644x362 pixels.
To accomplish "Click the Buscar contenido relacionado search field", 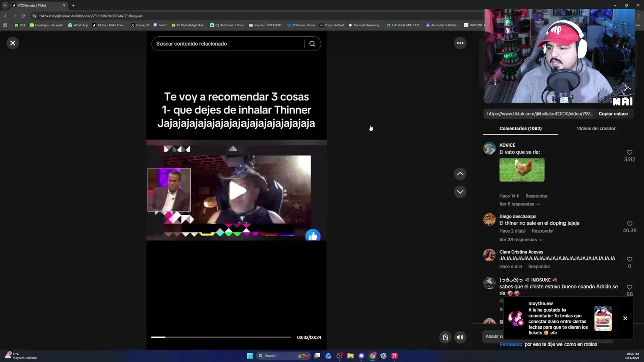I will (x=228, y=44).
